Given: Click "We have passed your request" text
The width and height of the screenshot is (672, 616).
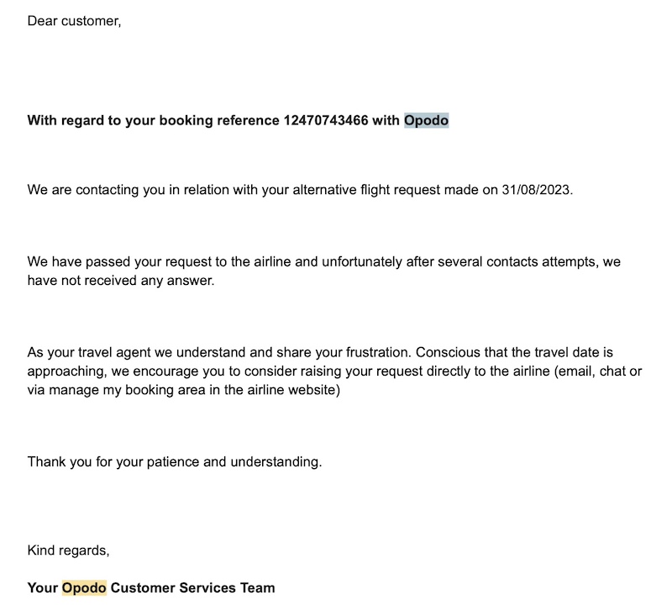Looking at the screenshot, I should (108, 261).
